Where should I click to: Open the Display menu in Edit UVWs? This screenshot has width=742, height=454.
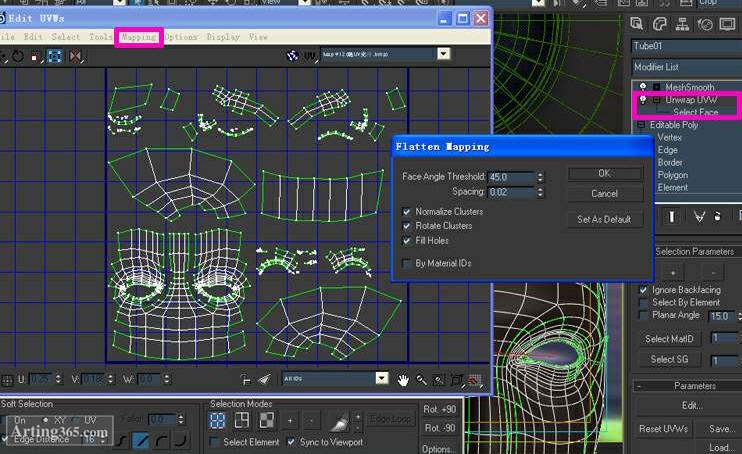[x=223, y=36]
